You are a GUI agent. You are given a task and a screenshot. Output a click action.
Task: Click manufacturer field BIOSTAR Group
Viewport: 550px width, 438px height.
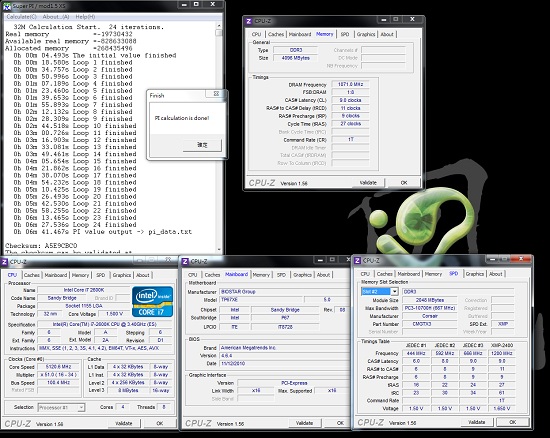coord(284,292)
